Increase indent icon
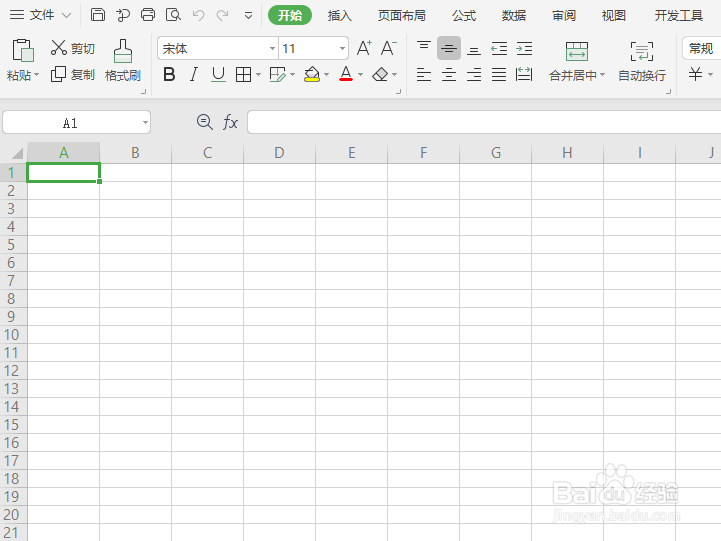 click(x=524, y=48)
